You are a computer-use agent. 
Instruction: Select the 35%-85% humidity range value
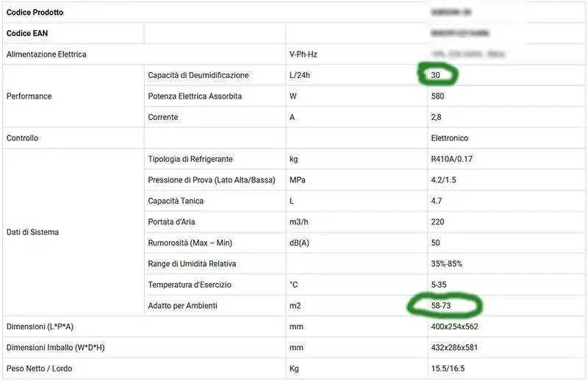tap(446, 263)
